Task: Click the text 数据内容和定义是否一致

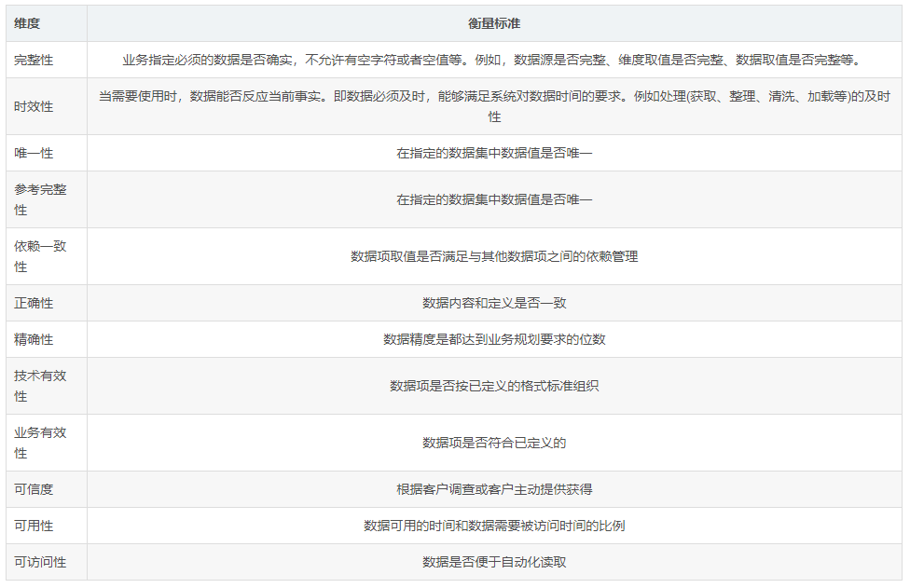Action: [x=494, y=303]
